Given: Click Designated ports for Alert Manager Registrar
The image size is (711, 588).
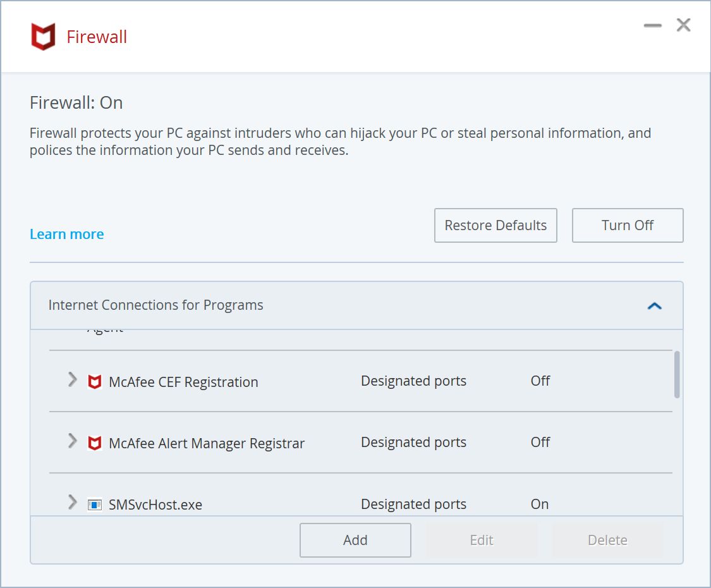Looking at the screenshot, I should [413, 443].
